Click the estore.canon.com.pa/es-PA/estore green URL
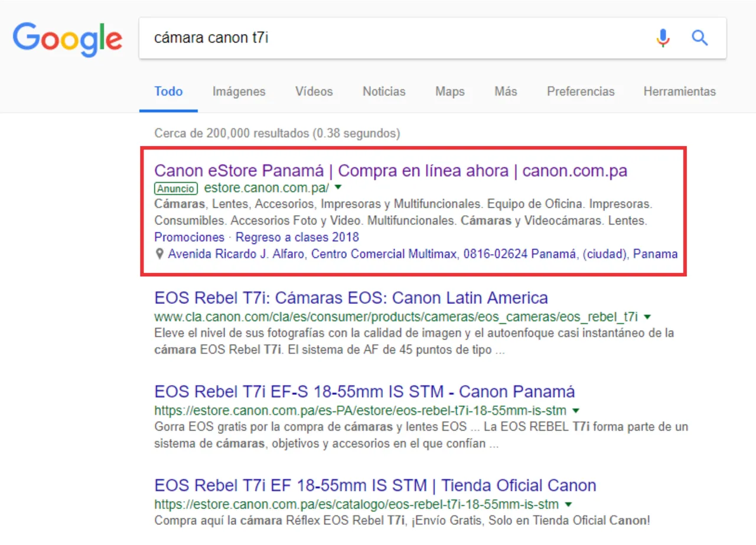The width and height of the screenshot is (756, 545). [360, 410]
